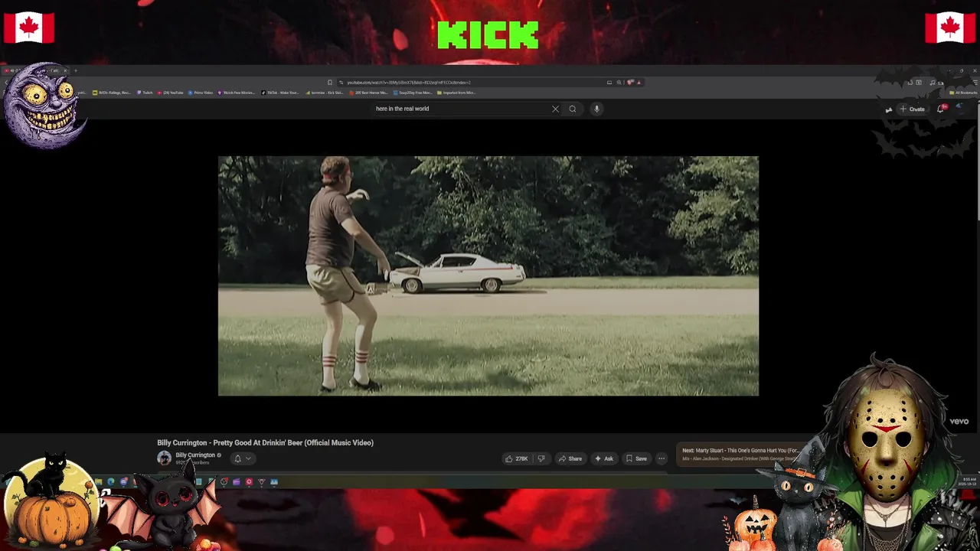Screen dimensions: 980x551
Task: Open the three-dot more actions menu
Action: (x=661, y=458)
